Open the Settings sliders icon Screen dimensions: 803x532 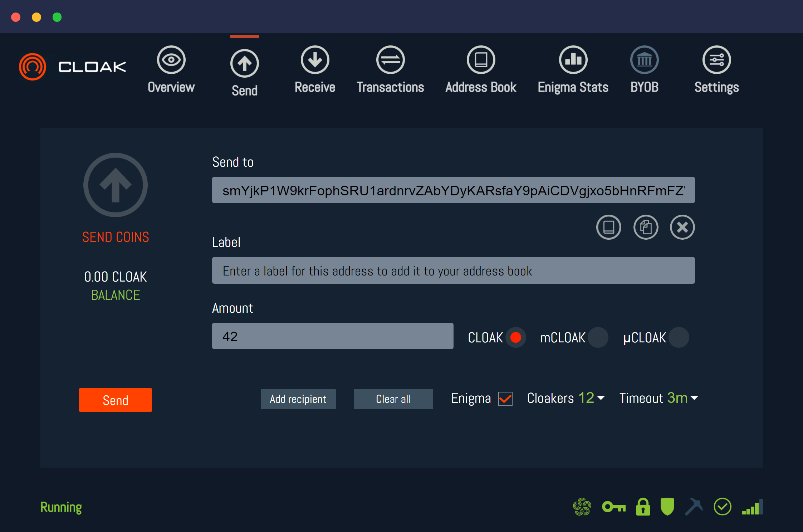click(x=717, y=60)
